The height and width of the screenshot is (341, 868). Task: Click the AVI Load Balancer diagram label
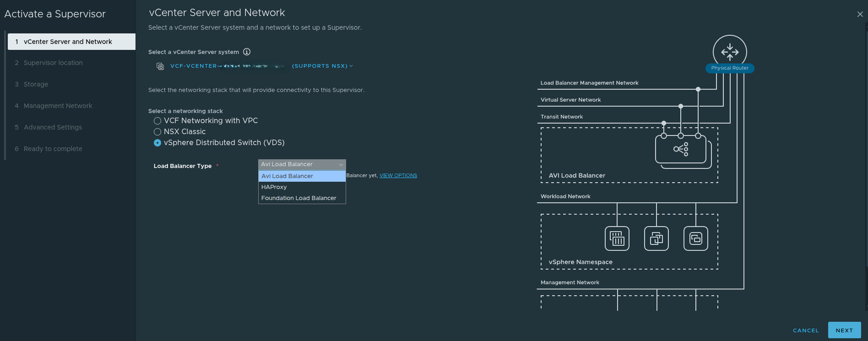(577, 175)
